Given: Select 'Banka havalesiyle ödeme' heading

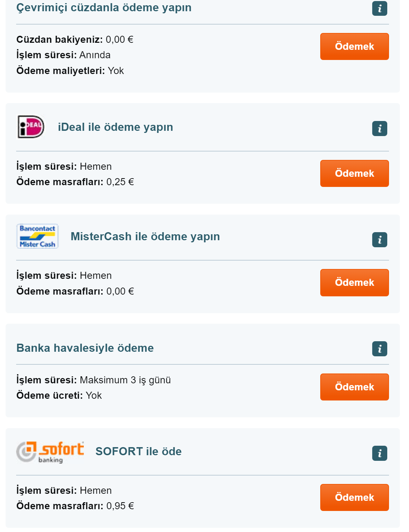Looking at the screenshot, I should pos(85,348).
